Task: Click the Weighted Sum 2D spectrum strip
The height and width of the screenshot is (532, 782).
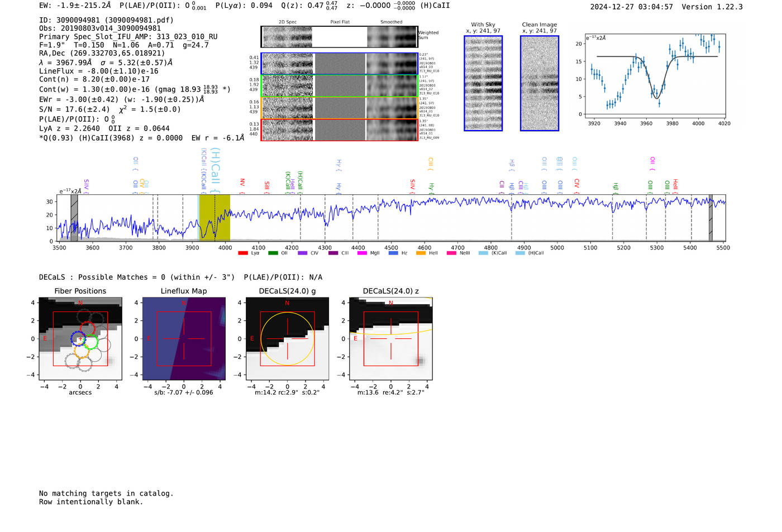Action: point(339,37)
